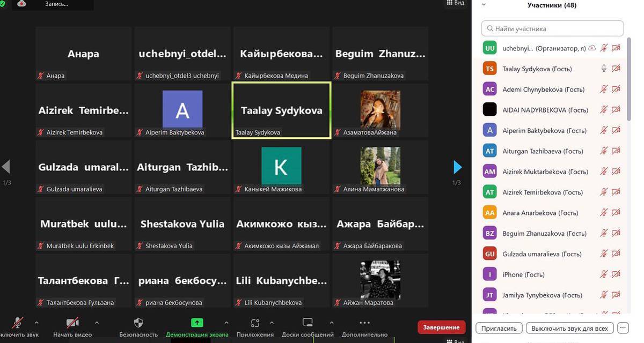This screenshot has width=644, height=343.
Task: Go to previous gallery page arrow
Action: coord(6,167)
